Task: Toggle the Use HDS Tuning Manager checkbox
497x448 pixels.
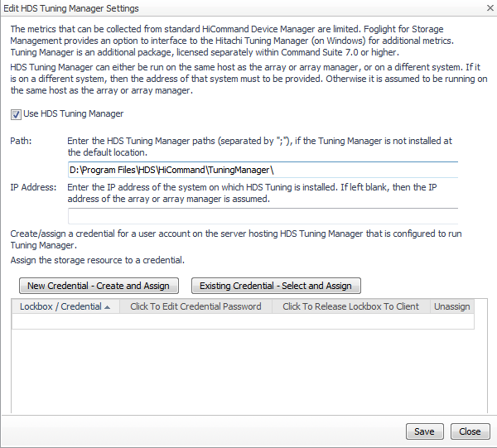Action: tap(16, 114)
